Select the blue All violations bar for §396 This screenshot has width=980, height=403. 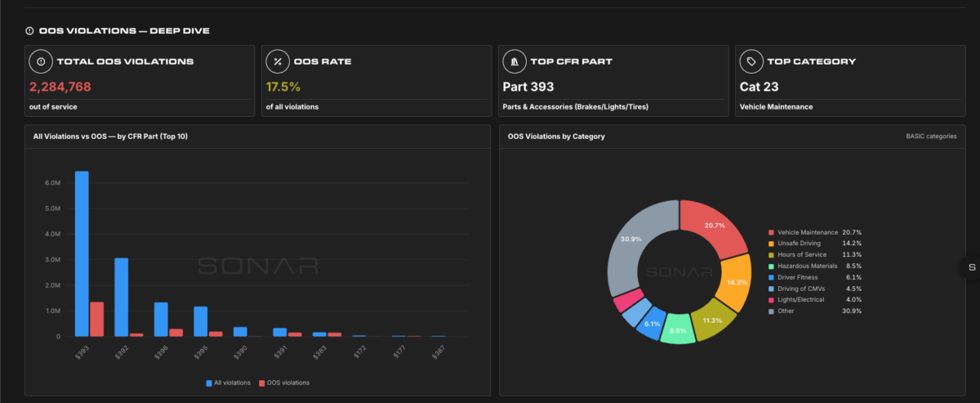pyautogui.click(x=161, y=319)
